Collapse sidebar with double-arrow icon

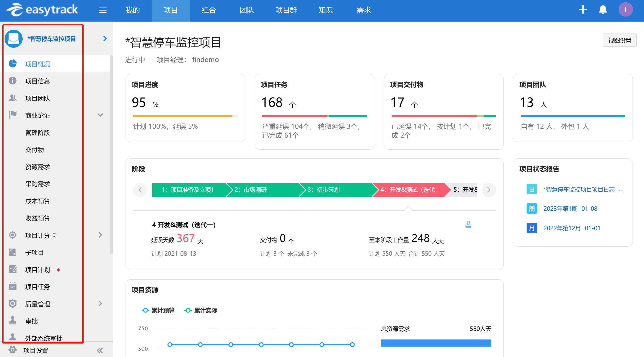[100, 351]
